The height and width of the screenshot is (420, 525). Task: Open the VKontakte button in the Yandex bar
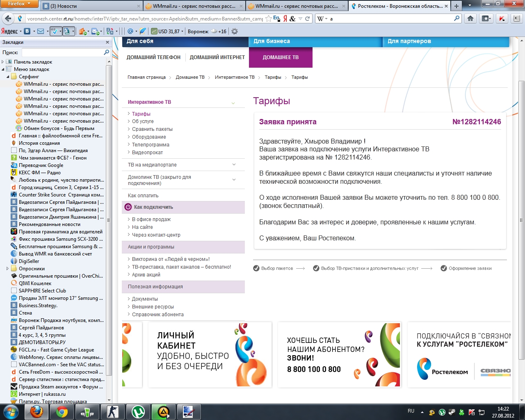(27, 31)
